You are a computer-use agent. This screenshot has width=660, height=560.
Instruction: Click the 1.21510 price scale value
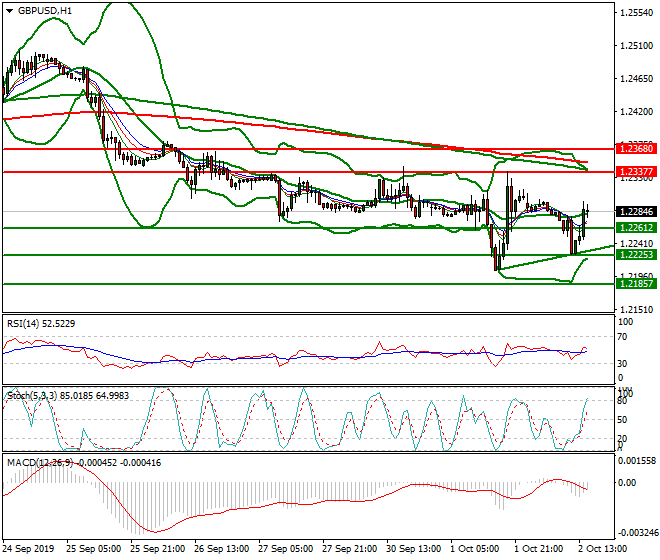636,309
